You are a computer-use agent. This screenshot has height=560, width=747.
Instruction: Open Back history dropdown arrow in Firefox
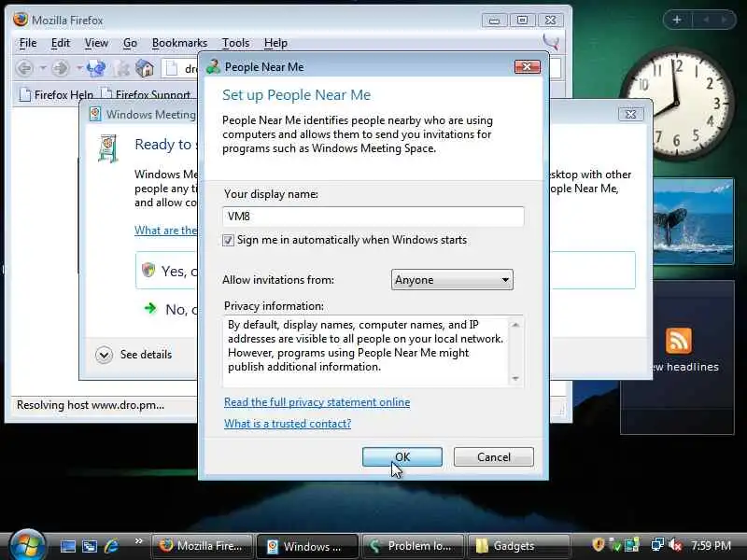pyautogui.click(x=42, y=68)
